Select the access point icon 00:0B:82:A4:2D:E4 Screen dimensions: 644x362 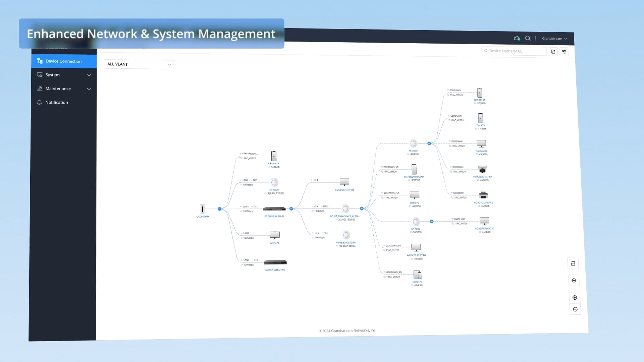coord(346,235)
